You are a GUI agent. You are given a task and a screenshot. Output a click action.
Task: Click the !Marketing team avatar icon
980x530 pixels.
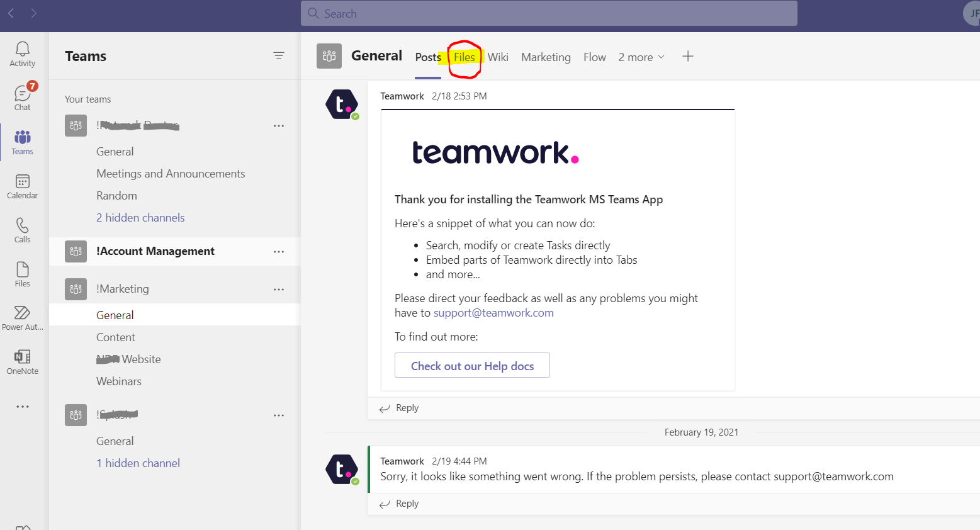76,289
